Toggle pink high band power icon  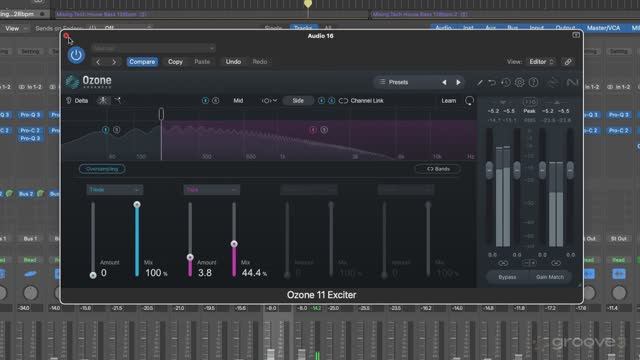[313, 130]
